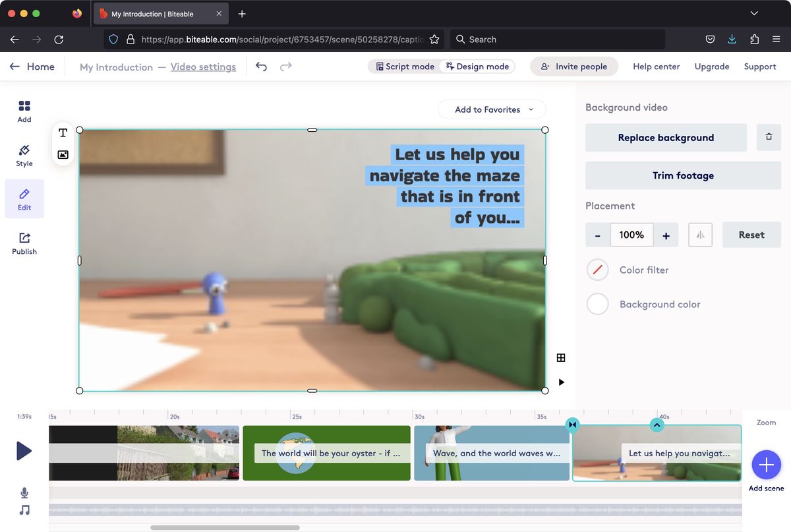
Task: Record a voiceover using the microphone icon
Action: point(24,492)
